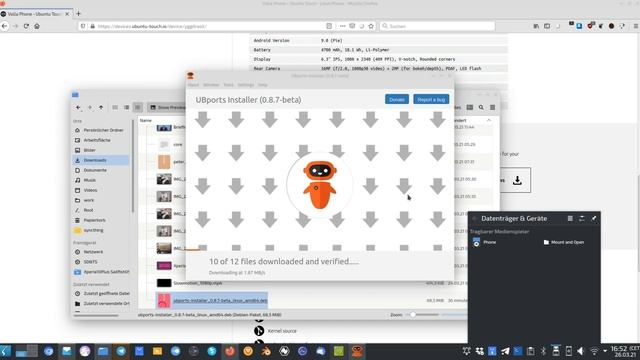640x360 pixels.
Task: Click the orange UBports robot mascot
Action: tap(320, 184)
